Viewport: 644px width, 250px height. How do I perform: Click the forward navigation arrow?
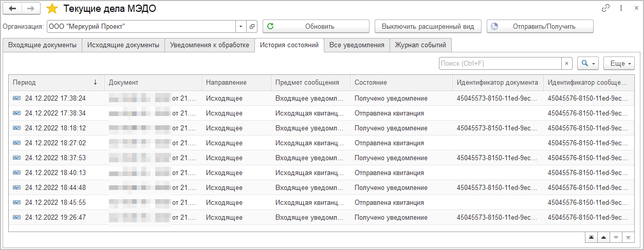30,9
